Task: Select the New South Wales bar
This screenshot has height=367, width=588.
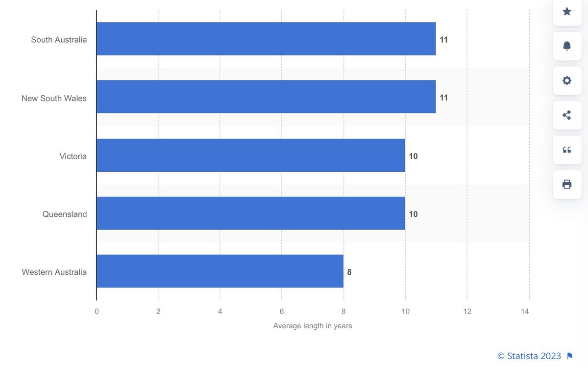Action: (266, 97)
